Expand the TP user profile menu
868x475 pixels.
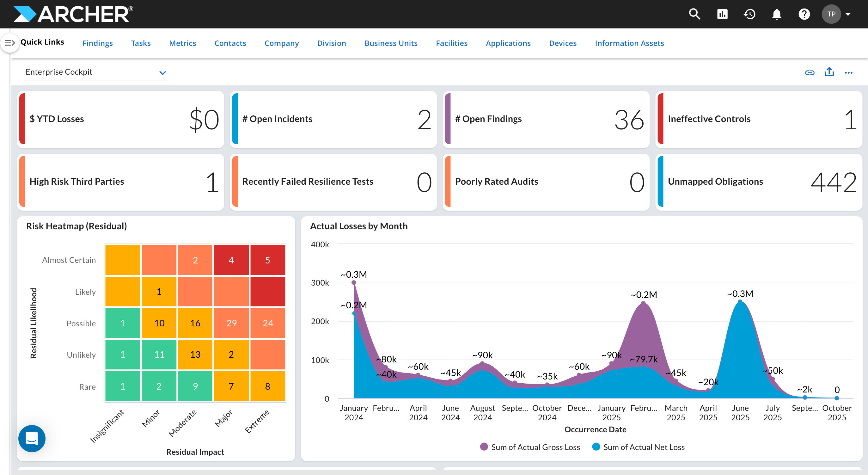click(x=837, y=14)
